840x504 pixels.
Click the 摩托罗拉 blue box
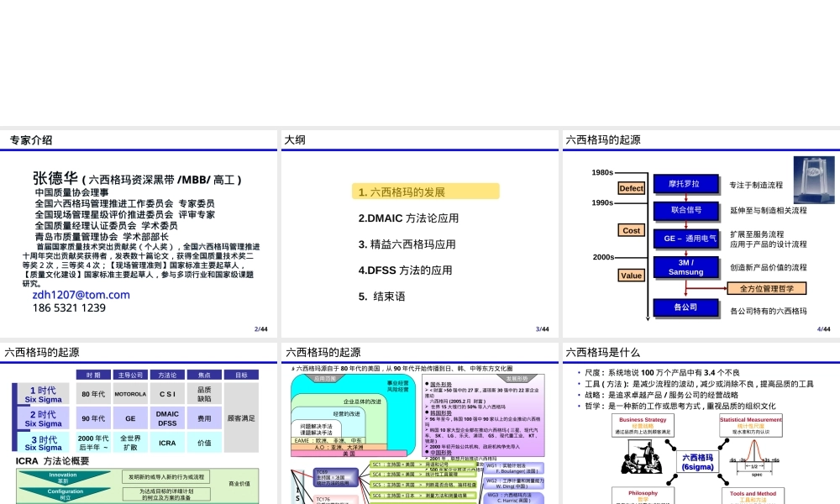[x=685, y=184]
